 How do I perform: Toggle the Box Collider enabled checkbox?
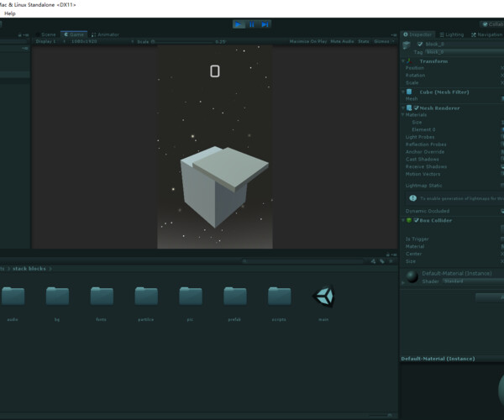click(x=416, y=220)
